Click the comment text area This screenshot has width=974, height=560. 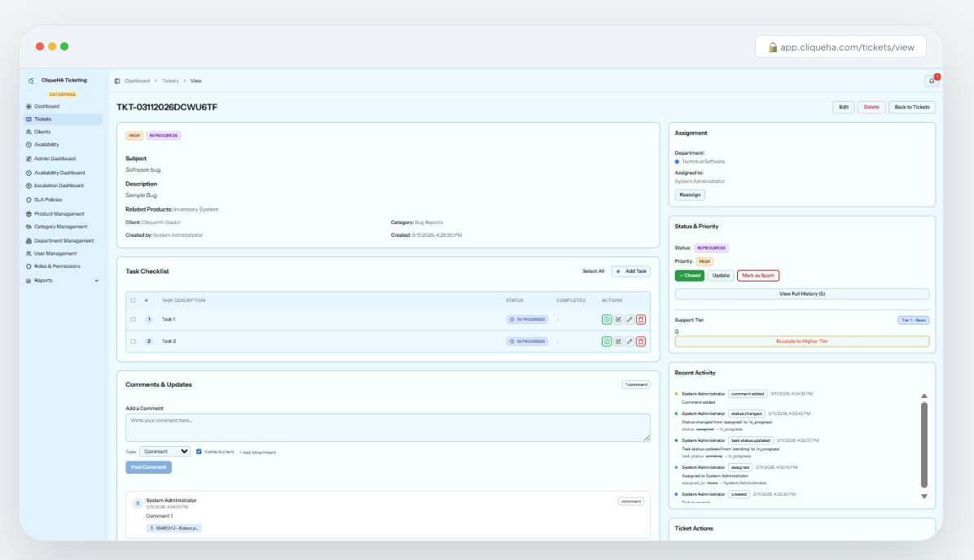(x=388, y=427)
